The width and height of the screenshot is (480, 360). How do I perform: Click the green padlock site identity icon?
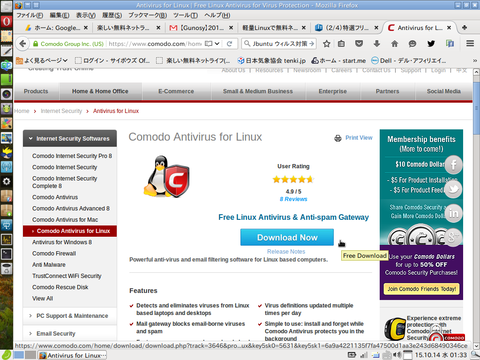pyautogui.click(x=35, y=44)
